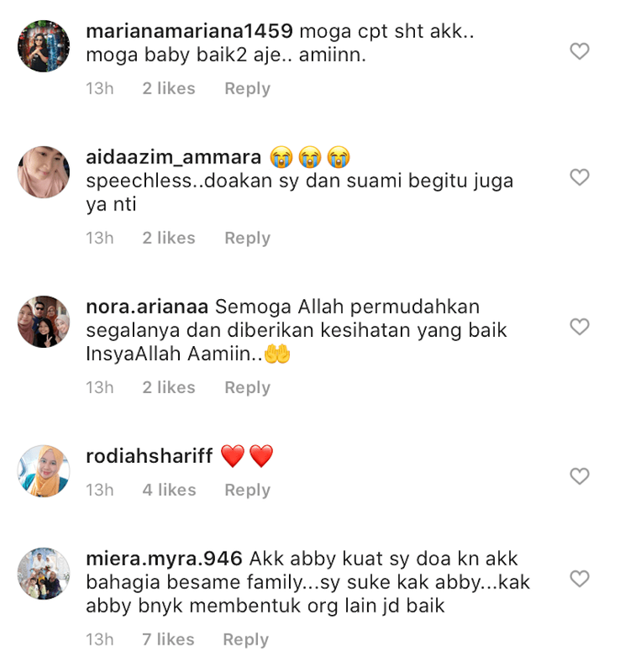The width and height of the screenshot is (625, 672).
Task: Open aidaazim_ammara's profile avatar
Action: pos(44,172)
